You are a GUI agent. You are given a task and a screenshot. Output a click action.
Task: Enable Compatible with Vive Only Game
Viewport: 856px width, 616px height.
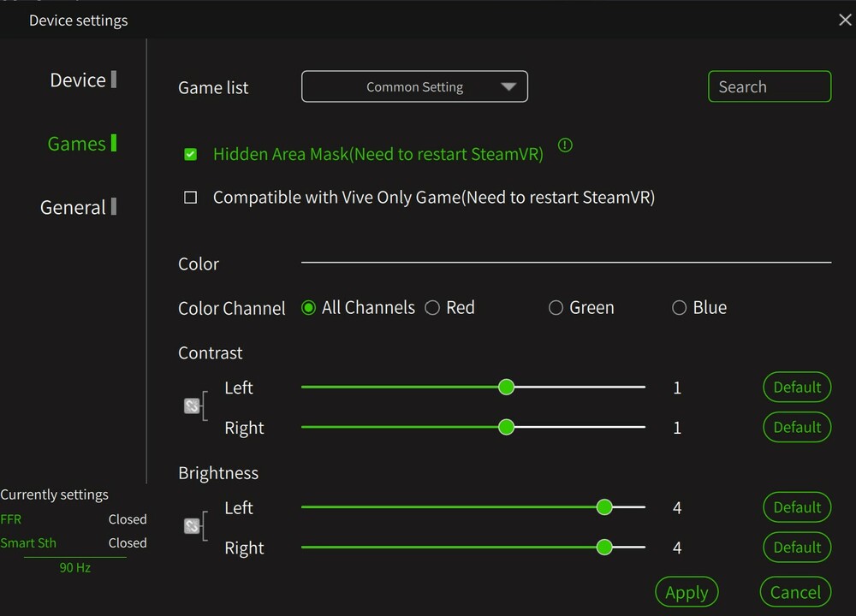191,198
